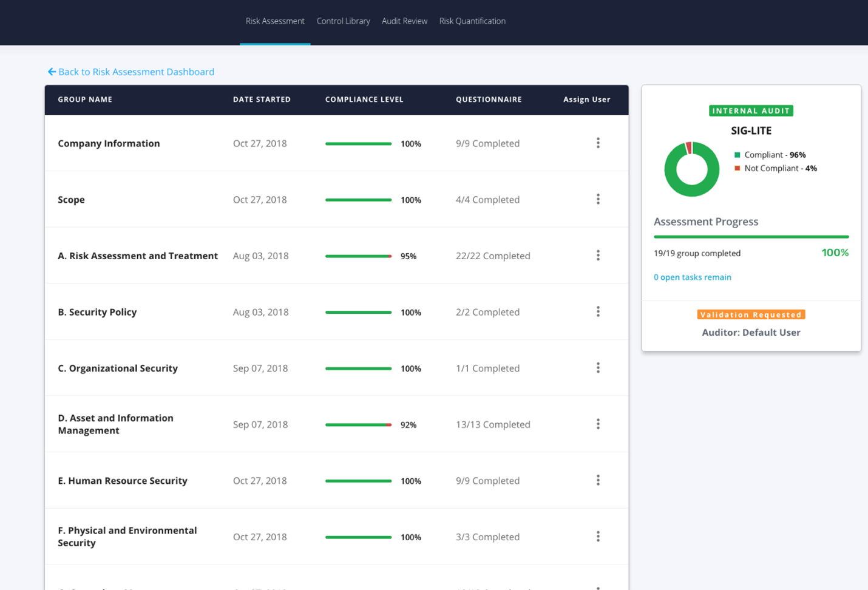Open options for C. Organizational Security
This screenshot has width=868, height=590.
click(598, 367)
